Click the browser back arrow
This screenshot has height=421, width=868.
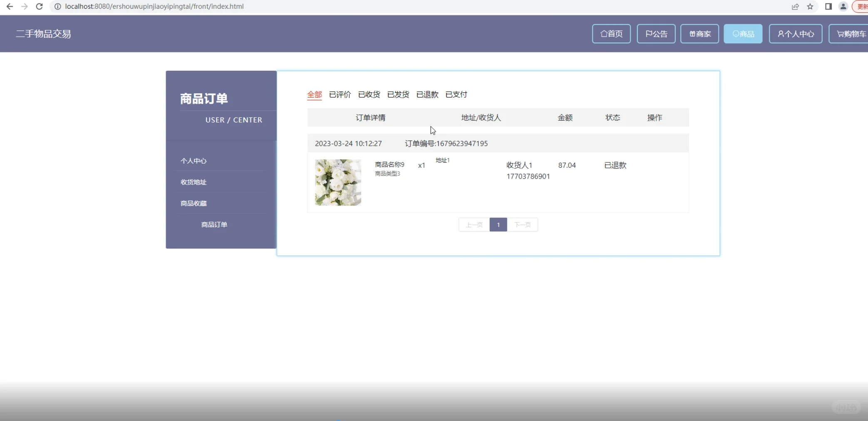click(x=10, y=6)
